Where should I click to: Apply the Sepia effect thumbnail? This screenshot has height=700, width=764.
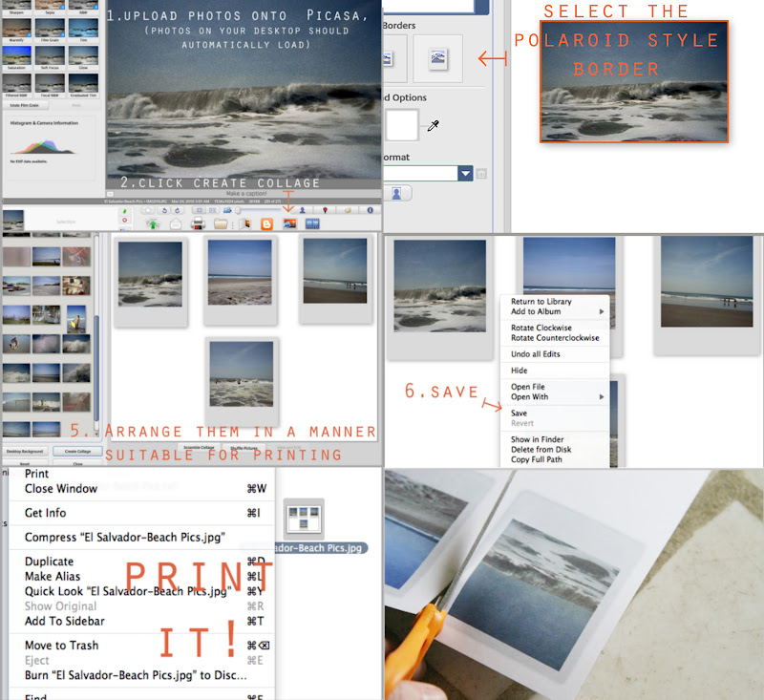51,6
